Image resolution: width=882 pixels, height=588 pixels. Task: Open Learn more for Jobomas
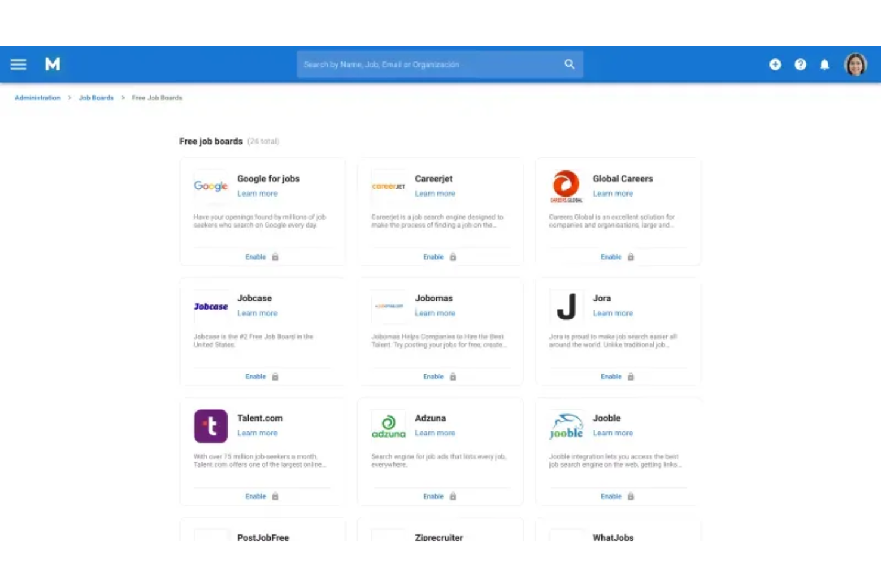coord(434,313)
